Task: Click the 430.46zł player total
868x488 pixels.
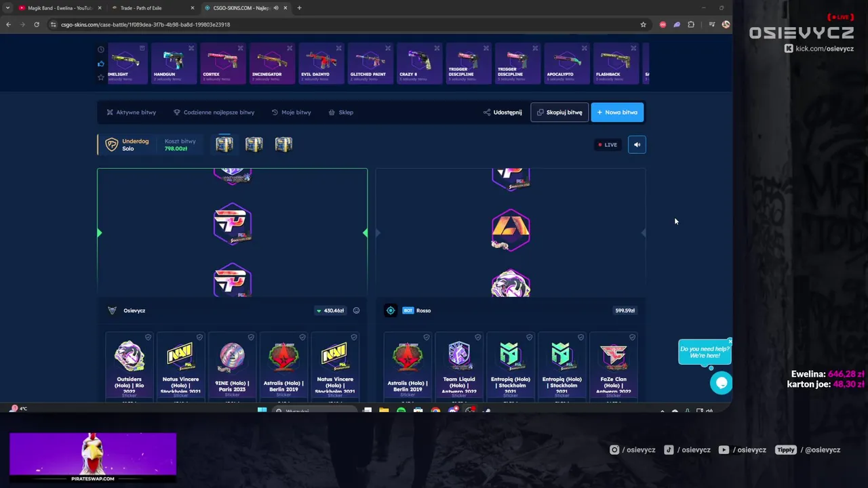Action: [x=331, y=310]
